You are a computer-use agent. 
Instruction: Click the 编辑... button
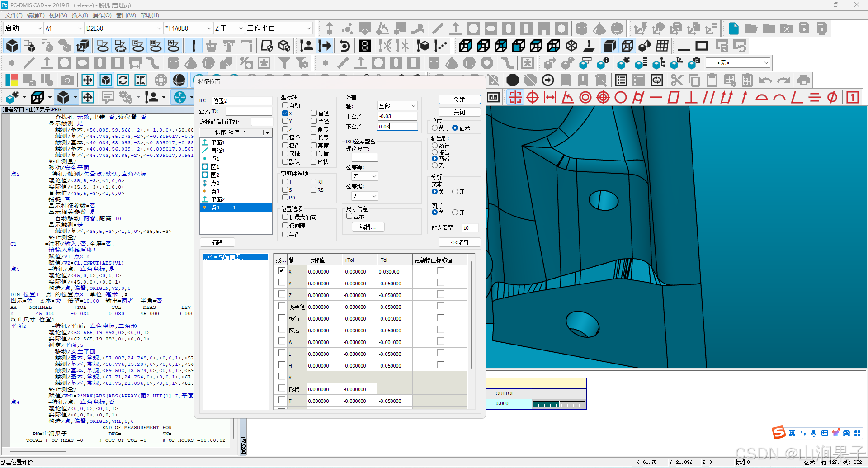[368, 227]
